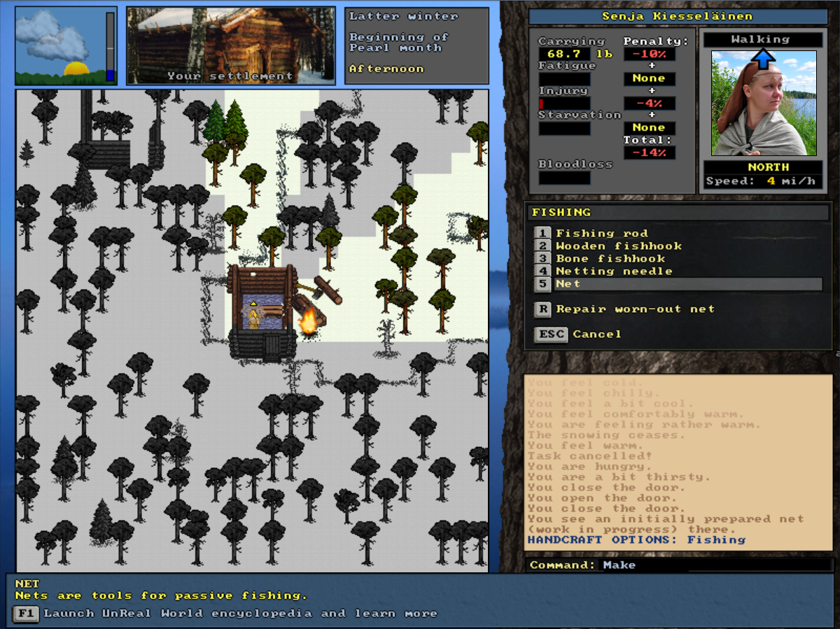Screen dimensions: 840x629
Task: Click the number 2 key icon for Wooden fishhook
Action: [x=542, y=246]
